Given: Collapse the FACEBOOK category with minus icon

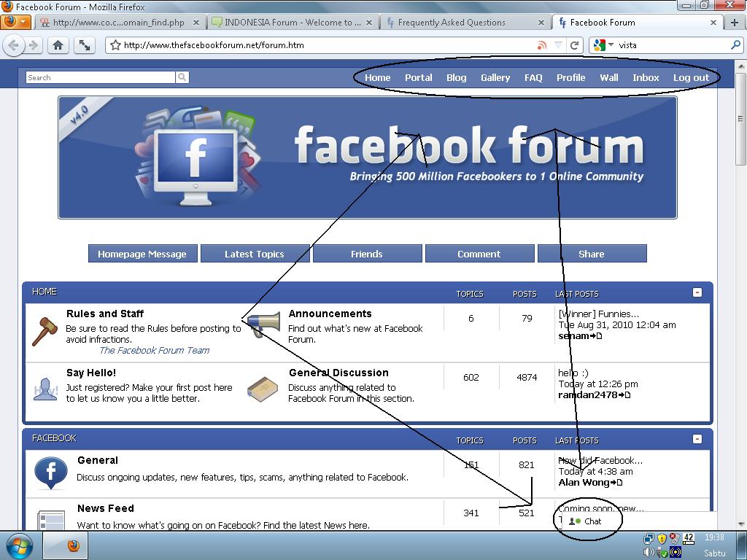Looking at the screenshot, I should (x=697, y=439).
